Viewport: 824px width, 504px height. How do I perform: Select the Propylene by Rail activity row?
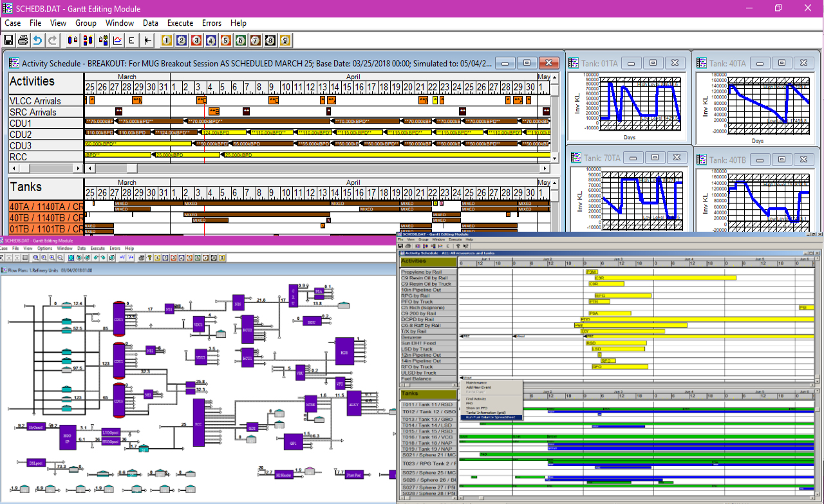click(429, 272)
